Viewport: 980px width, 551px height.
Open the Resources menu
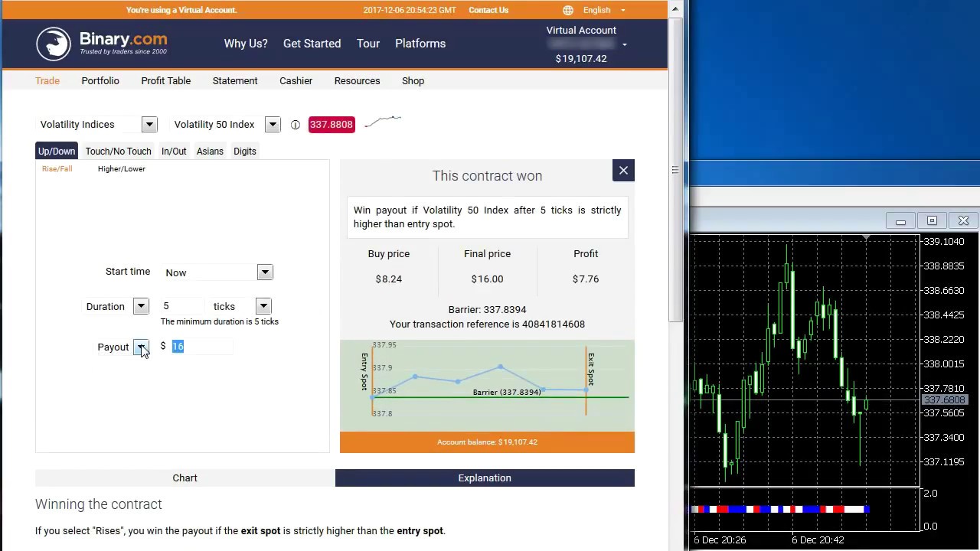point(357,80)
